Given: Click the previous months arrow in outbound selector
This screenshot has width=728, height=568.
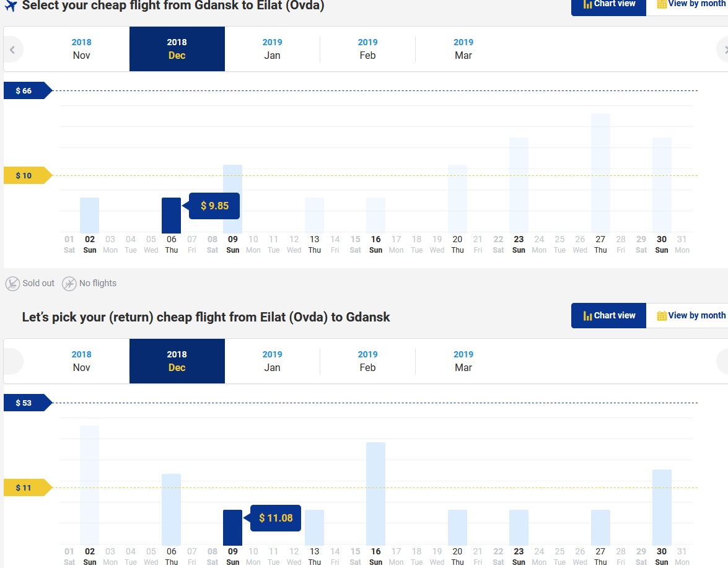Looking at the screenshot, I should (x=12, y=50).
